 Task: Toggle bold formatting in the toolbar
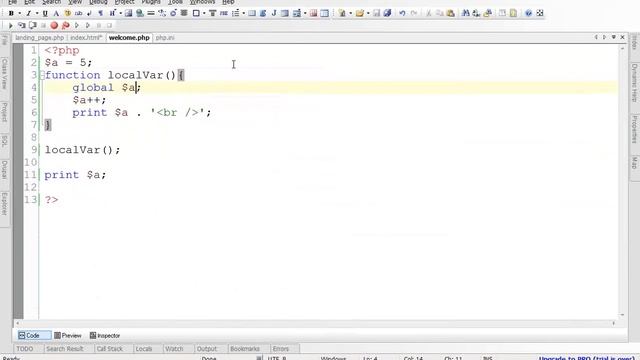click(x=11, y=13)
